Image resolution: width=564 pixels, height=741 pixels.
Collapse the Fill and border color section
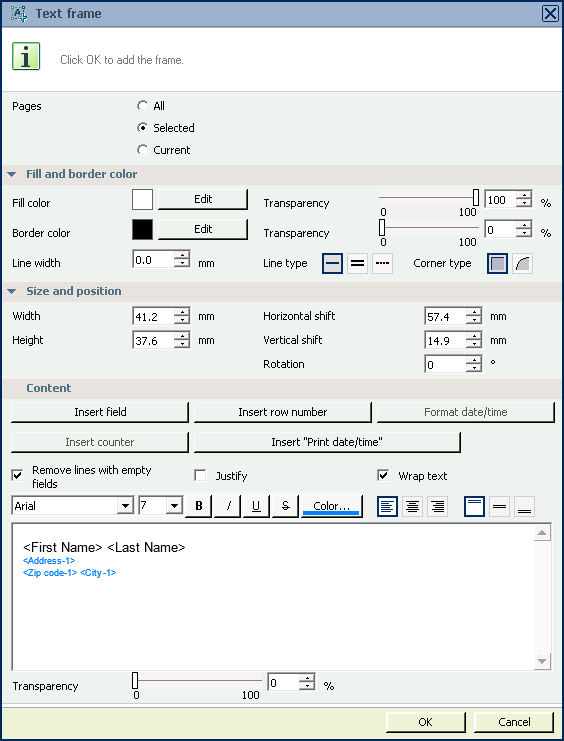(x=12, y=174)
